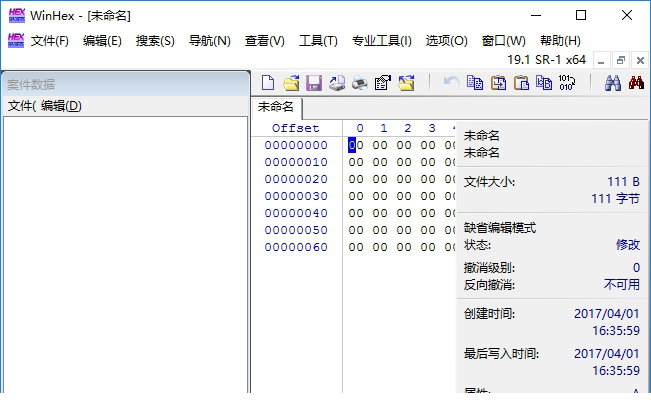Click column header 1 in hex view
Screen dimensions: 651x408
[x=384, y=128]
